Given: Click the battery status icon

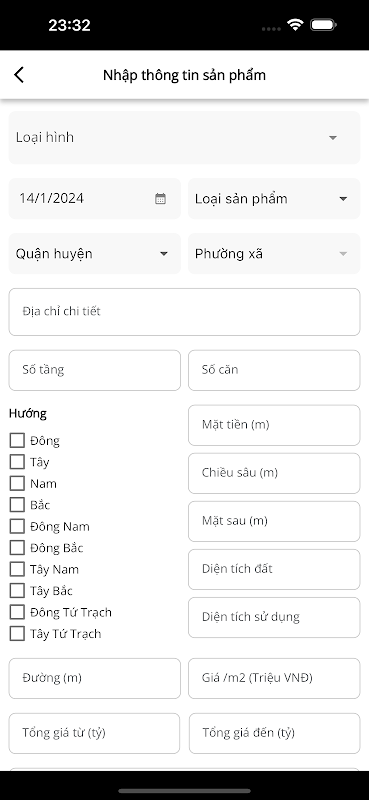Looking at the screenshot, I should tap(323, 24).
